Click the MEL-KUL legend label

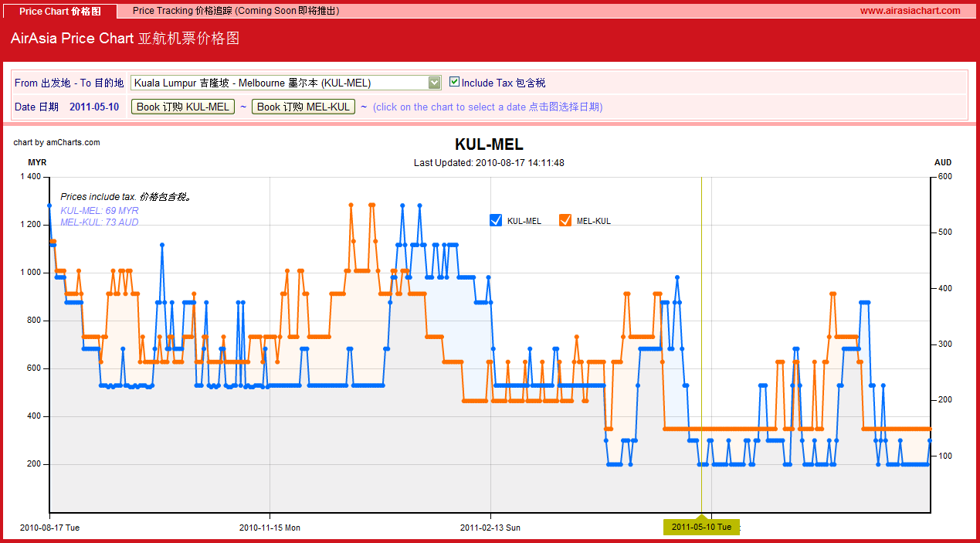(x=594, y=221)
